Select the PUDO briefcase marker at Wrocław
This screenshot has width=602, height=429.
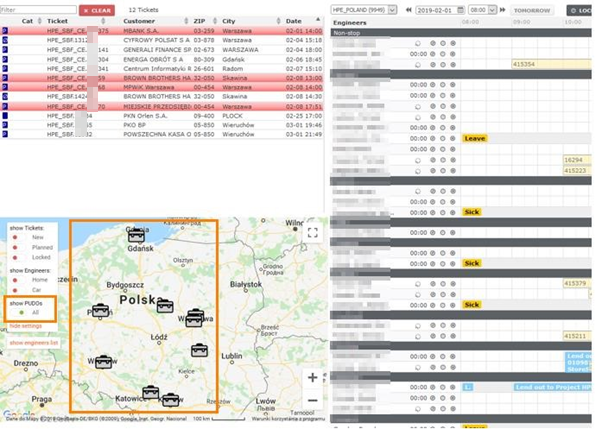[104, 362]
